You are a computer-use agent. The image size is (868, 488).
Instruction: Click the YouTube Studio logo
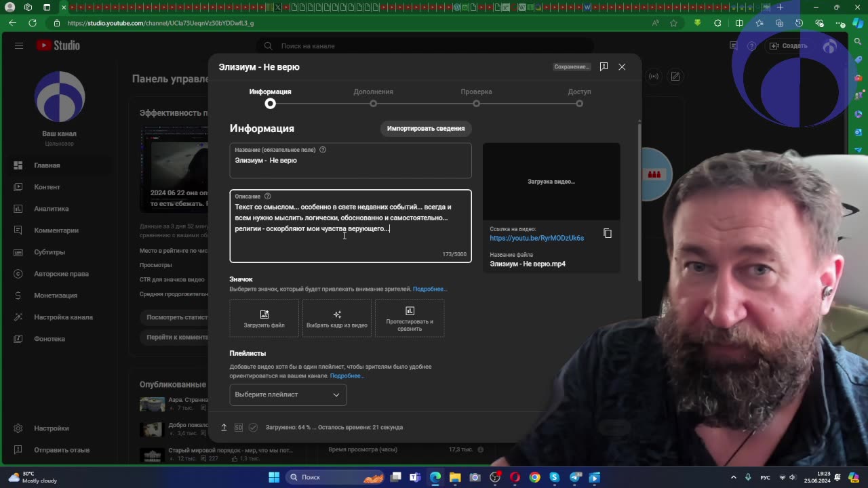point(58,45)
